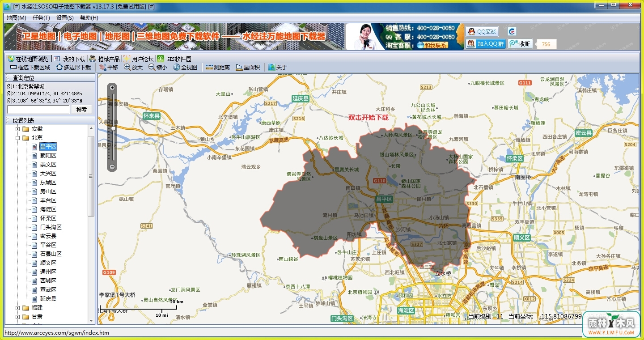Click the map zoom slider handle
Viewport: 644px width, 340px height.
tap(113, 128)
